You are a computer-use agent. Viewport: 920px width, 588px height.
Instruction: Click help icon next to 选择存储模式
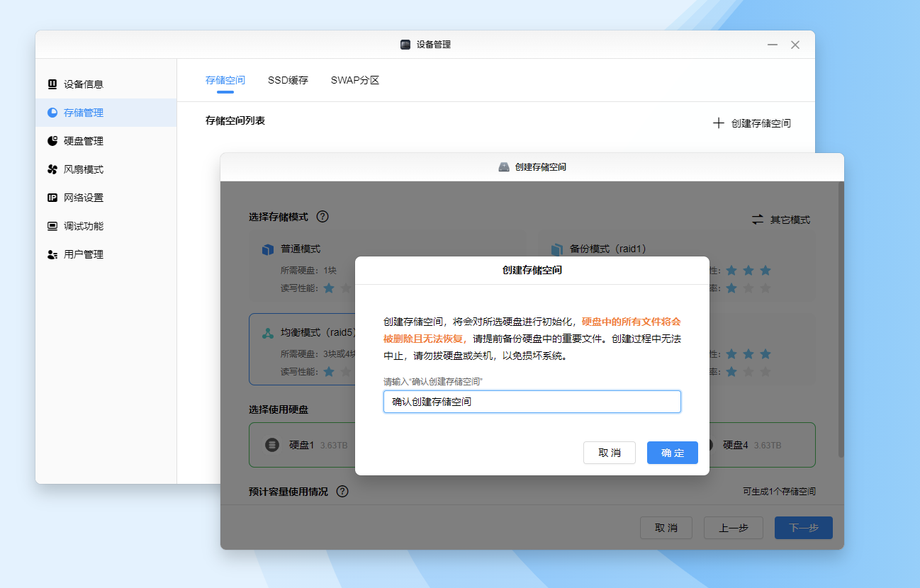click(322, 217)
